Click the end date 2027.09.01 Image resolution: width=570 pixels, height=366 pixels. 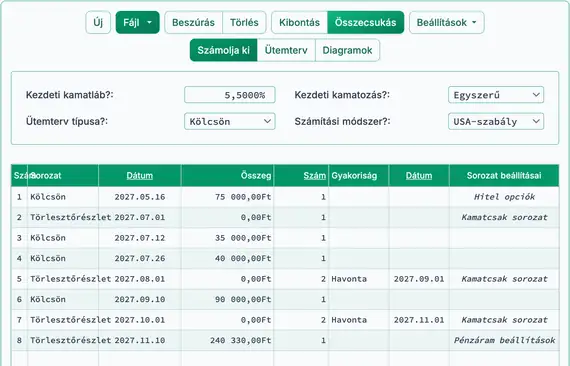coord(419,279)
